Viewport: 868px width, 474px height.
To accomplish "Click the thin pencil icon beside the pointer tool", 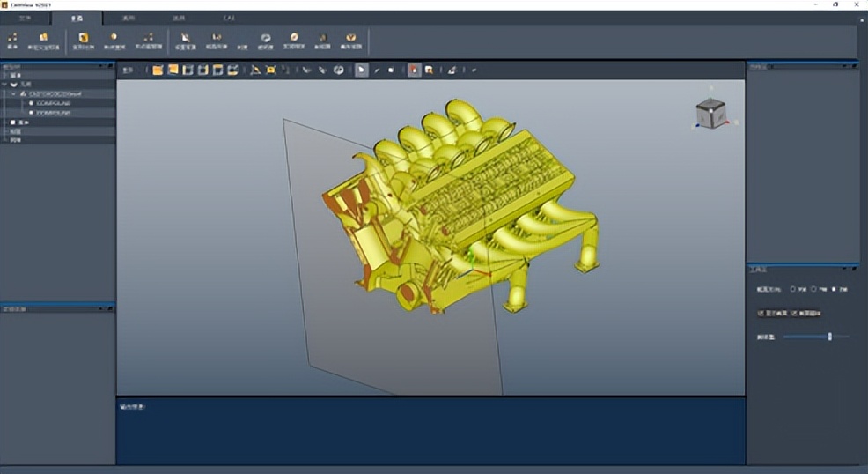I will [x=377, y=70].
